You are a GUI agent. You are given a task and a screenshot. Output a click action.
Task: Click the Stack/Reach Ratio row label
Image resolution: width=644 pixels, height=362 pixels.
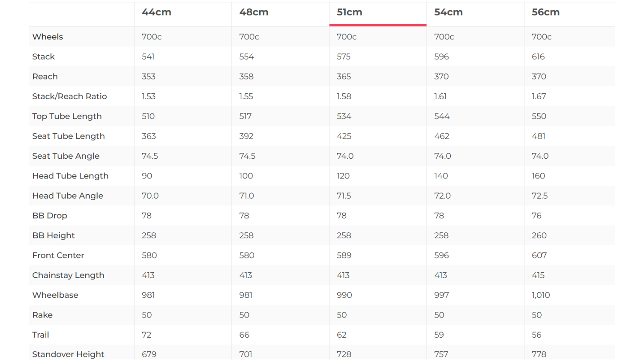69,96
